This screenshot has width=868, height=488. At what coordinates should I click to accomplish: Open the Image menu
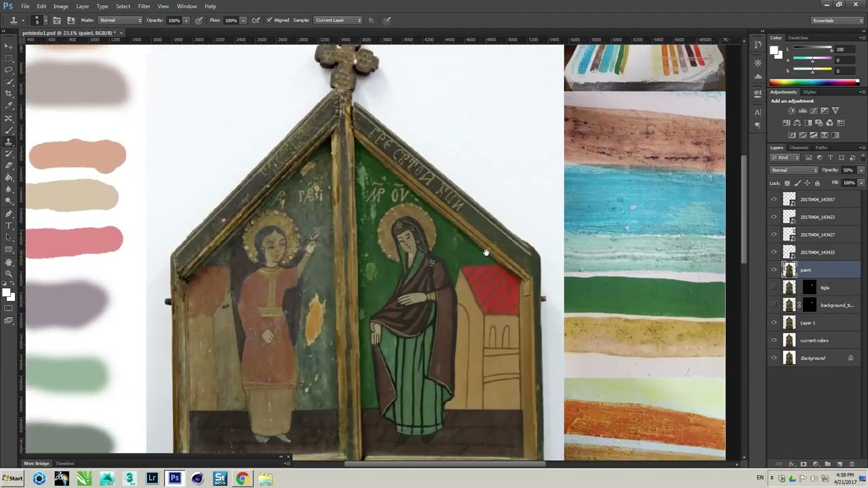coord(61,6)
